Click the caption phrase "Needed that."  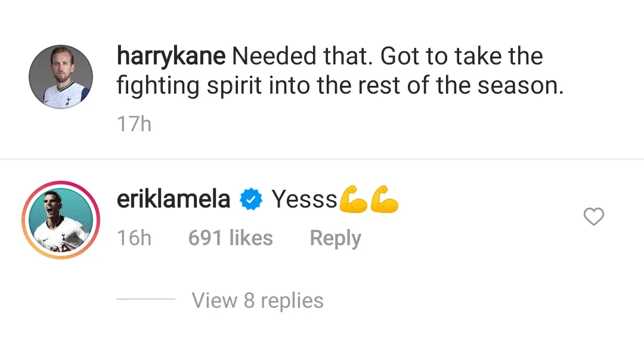(x=302, y=57)
